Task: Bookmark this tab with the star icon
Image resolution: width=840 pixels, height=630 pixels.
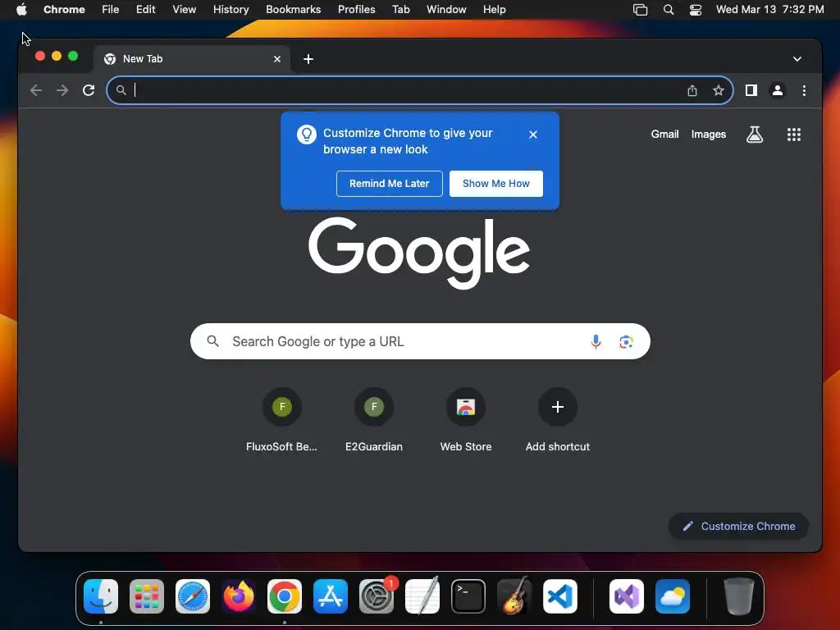Action: point(719,90)
